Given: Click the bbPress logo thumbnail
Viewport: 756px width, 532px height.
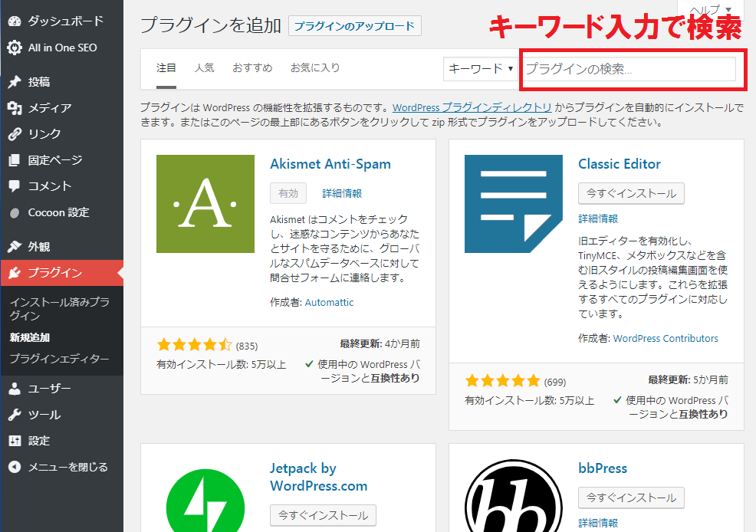Looking at the screenshot, I should (x=514, y=496).
